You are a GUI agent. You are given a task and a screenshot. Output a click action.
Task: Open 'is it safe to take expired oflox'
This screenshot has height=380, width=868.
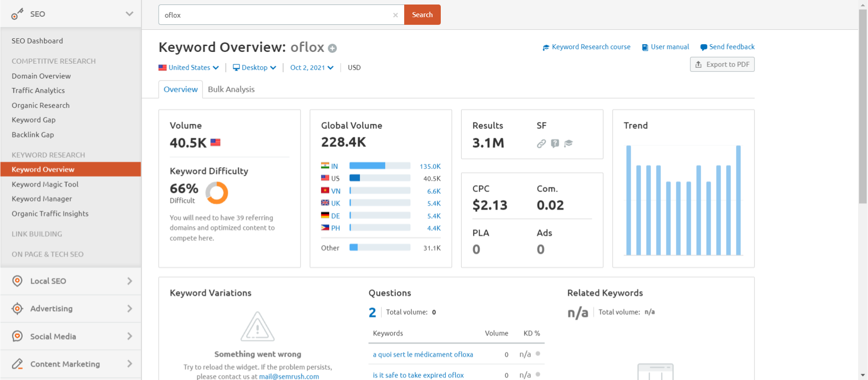(418, 375)
